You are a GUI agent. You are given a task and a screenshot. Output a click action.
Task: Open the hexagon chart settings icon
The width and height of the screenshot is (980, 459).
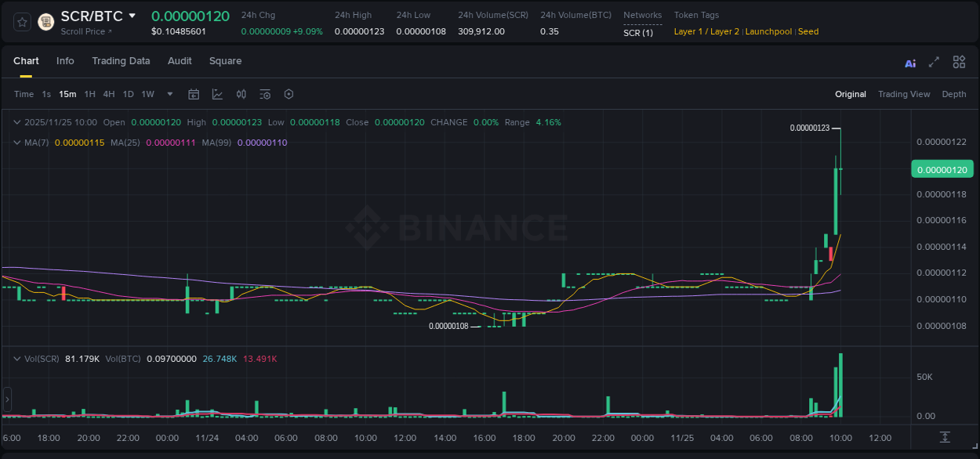click(x=289, y=94)
